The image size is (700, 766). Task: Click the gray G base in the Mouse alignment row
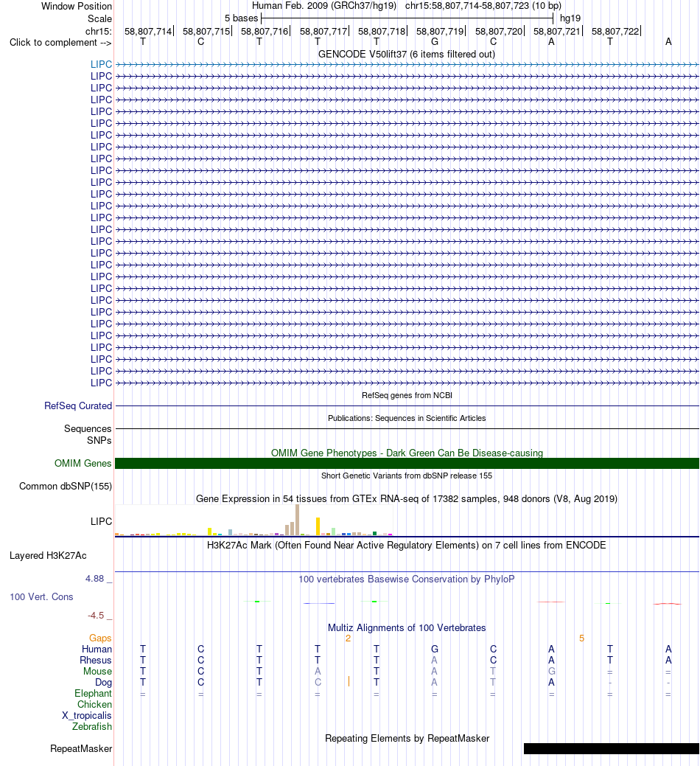pyautogui.click(x=552, y=672)
